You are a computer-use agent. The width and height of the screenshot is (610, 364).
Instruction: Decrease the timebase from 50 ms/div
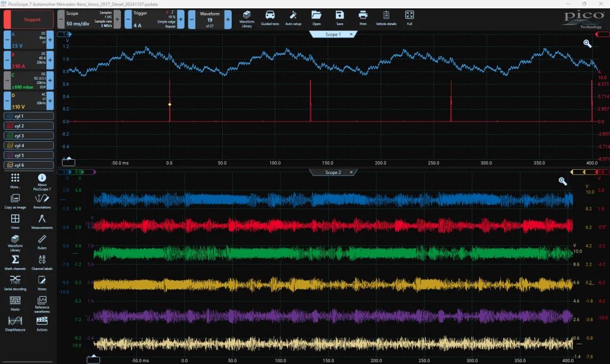click(x=61, y=19)
